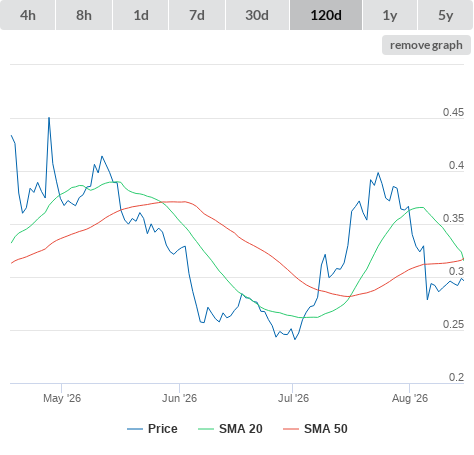Click the Jul '26 axis marker
This screenshot has height=455, width=474.
293,398
